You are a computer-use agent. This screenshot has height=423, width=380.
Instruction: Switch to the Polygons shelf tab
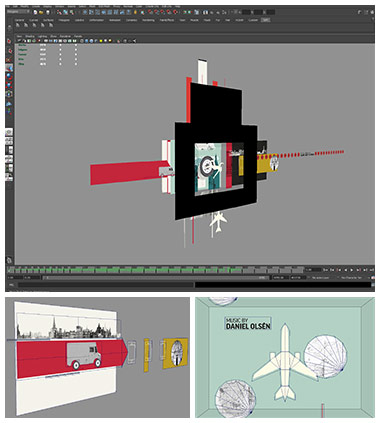(64, 20)
